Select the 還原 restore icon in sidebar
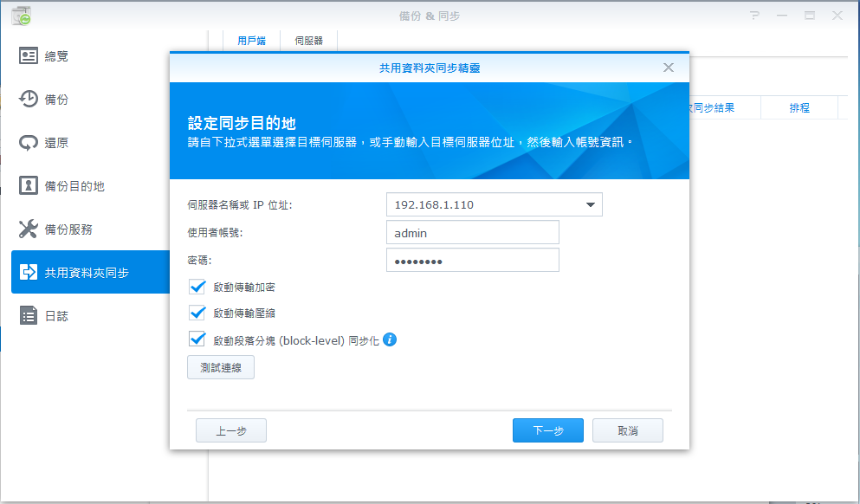The width and height of the screenshot is (860, 504). [29, 143]
